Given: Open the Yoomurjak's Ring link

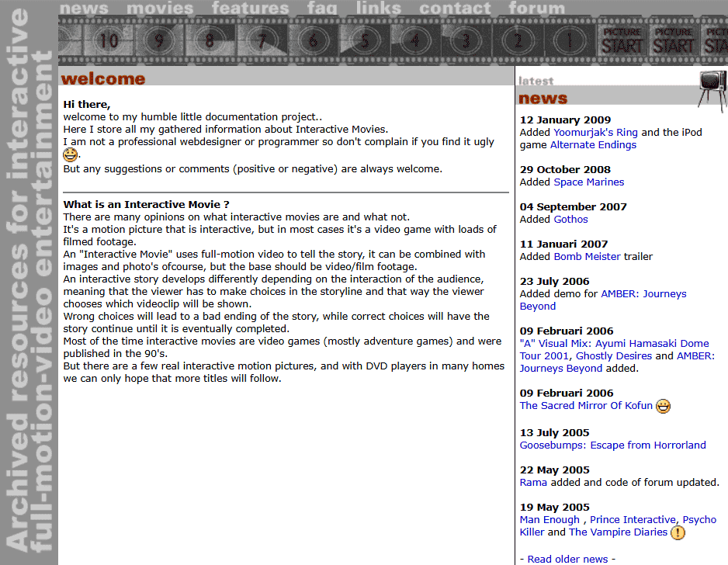Looking at the screenshot, I should [x=595, y=133].
